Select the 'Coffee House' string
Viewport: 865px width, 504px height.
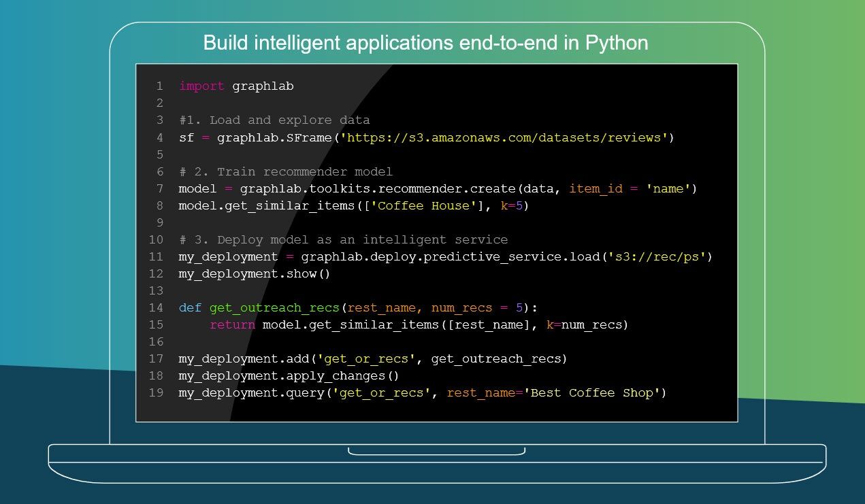[x=423, y=205]
